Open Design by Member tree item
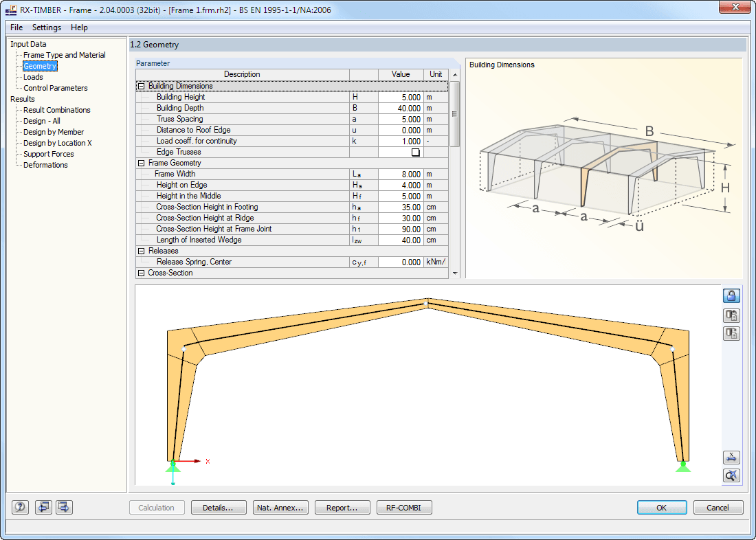Screen dimensions: 756x540 click(54, 132)
